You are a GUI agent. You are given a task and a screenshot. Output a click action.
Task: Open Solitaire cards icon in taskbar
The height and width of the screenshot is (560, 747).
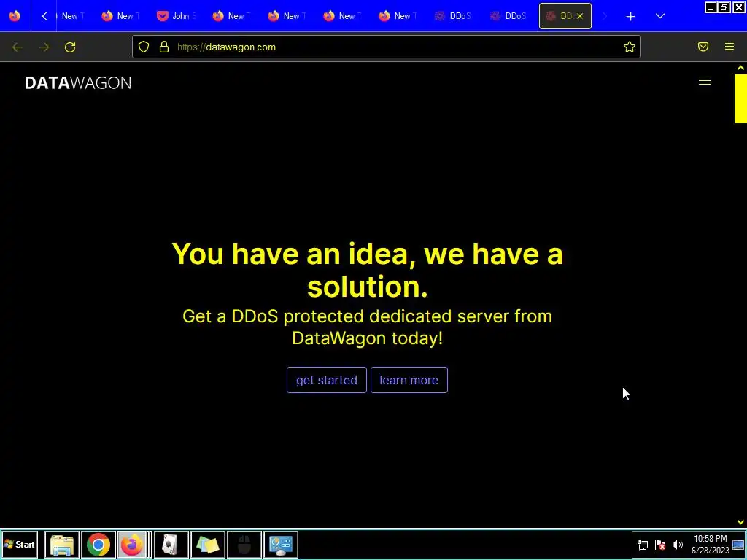click(171, 544)
